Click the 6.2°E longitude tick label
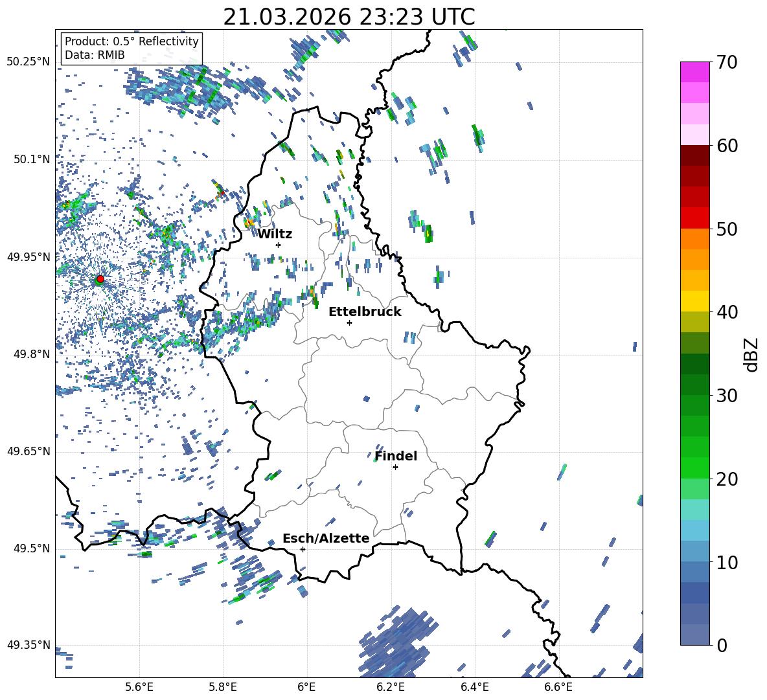 click(391, 686)
